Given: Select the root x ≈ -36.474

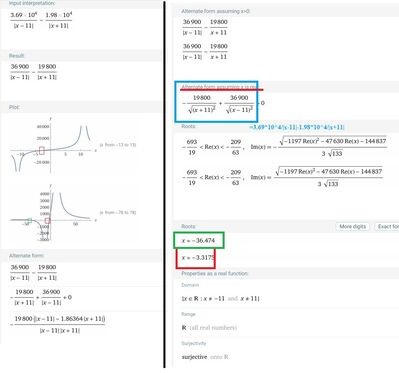Looking at the screenshot, I should (198, 241).
